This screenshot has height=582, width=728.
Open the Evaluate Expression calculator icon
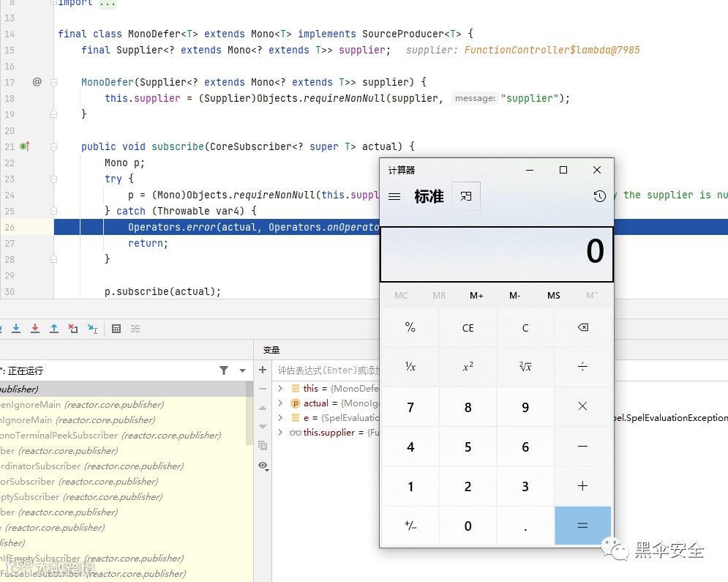[116, 329]
